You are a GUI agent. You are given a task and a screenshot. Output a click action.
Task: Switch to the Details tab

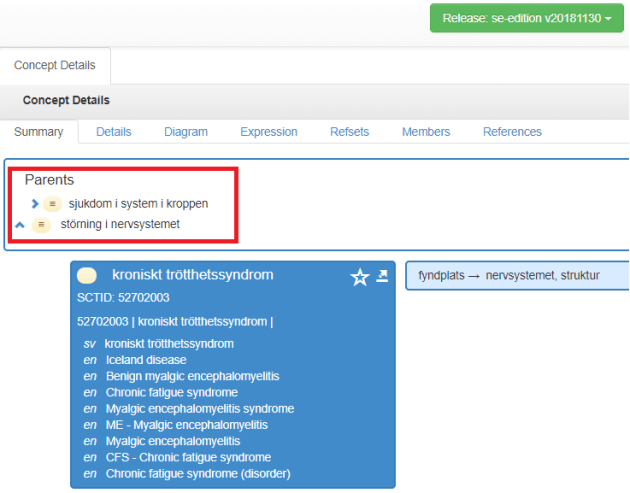pos(113,132)
